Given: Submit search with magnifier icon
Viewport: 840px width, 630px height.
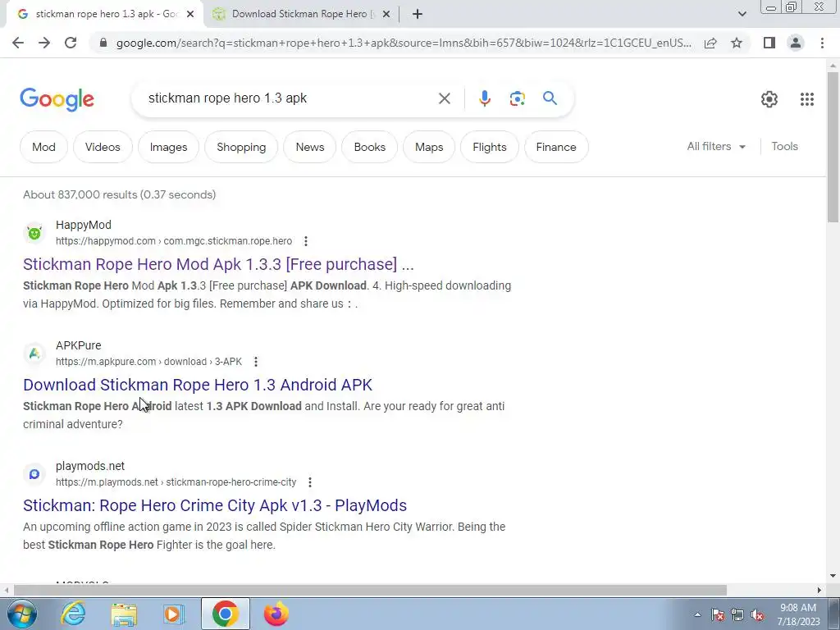Looking at the screenshot, I should 550,98.
